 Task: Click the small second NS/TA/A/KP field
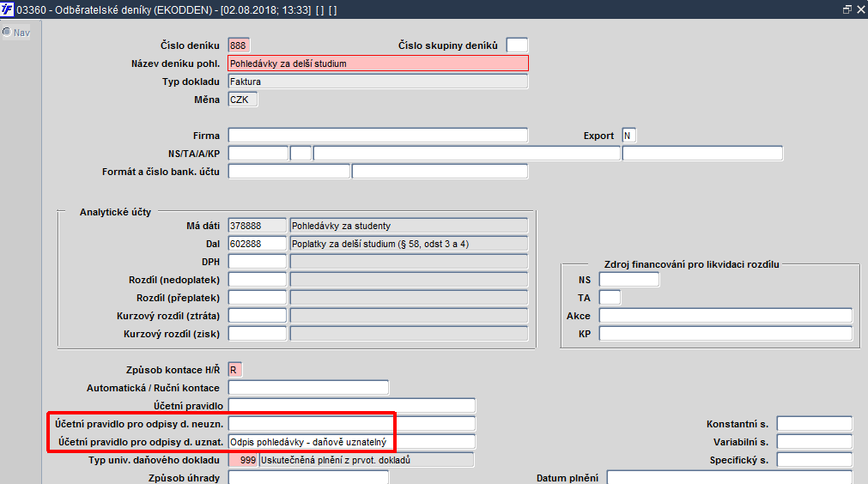[x=300, y=154]
